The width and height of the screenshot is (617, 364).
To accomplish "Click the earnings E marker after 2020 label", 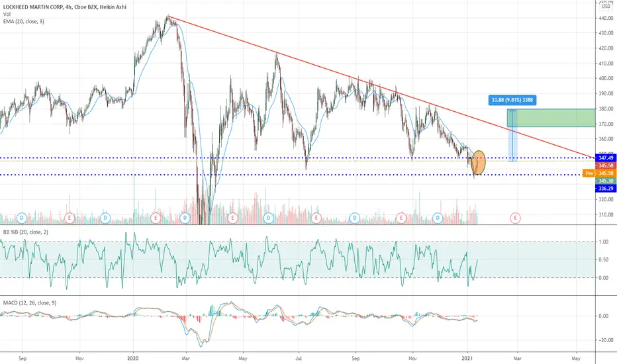I will coord(156,218).
